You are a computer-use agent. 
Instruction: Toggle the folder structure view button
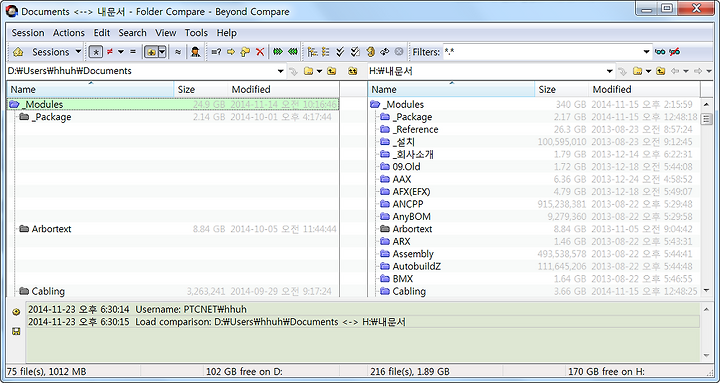(x=151, y=52)
